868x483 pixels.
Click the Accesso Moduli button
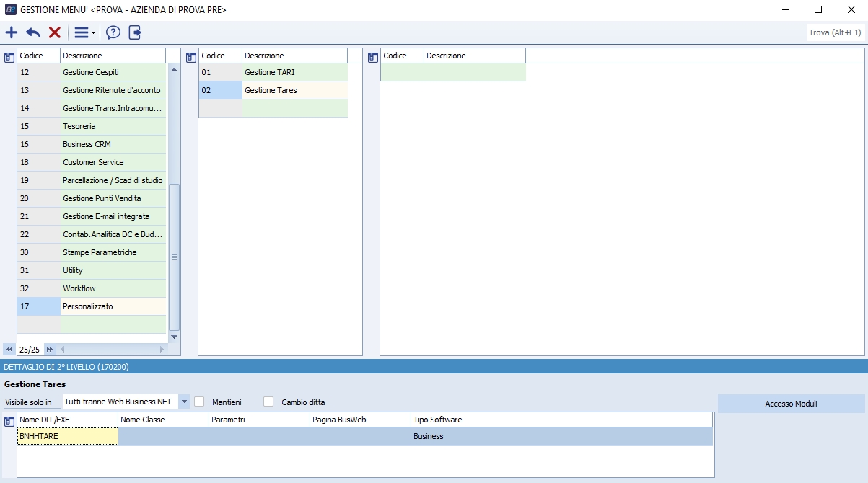click(x=791, y=404)
